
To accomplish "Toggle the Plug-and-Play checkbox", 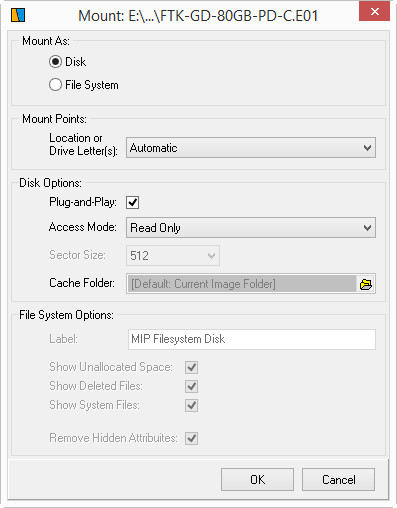I will point(132,202).
